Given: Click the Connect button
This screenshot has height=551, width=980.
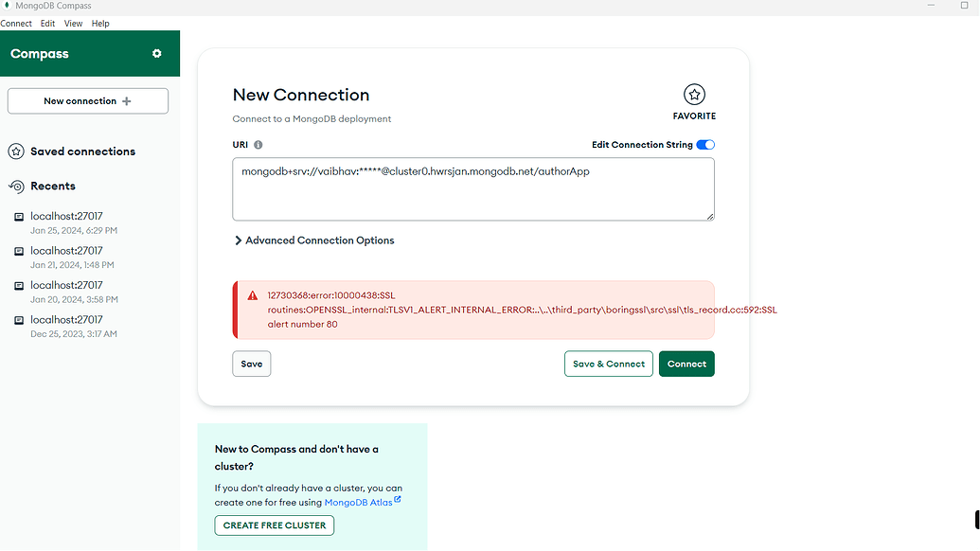Looking at the screenshot, I should 686,364.
